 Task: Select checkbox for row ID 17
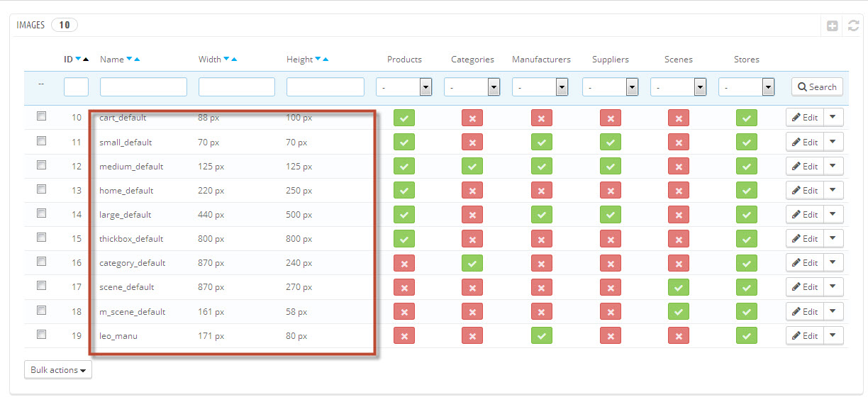(42, 285)
